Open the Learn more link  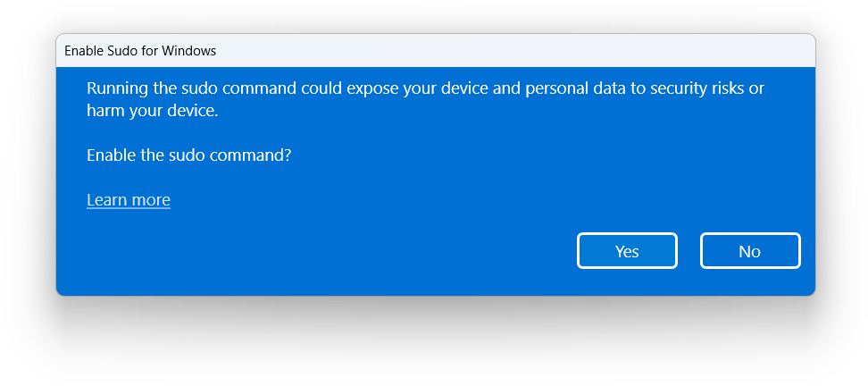click(x=129, y=200)
